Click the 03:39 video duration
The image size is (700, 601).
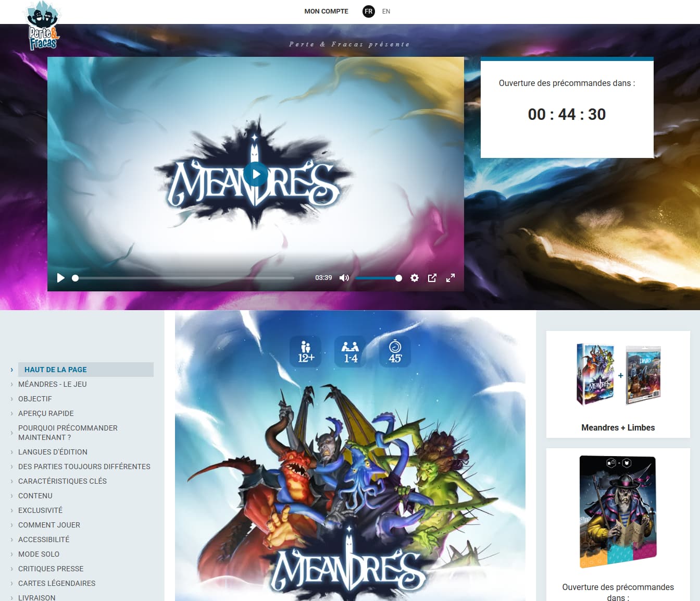tap(323, 278)
